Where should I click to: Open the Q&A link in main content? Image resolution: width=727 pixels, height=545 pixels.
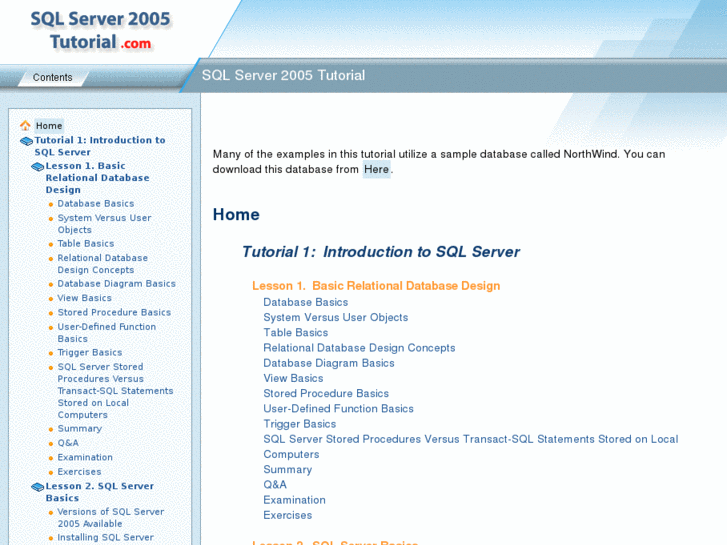[x=275, y=485]
